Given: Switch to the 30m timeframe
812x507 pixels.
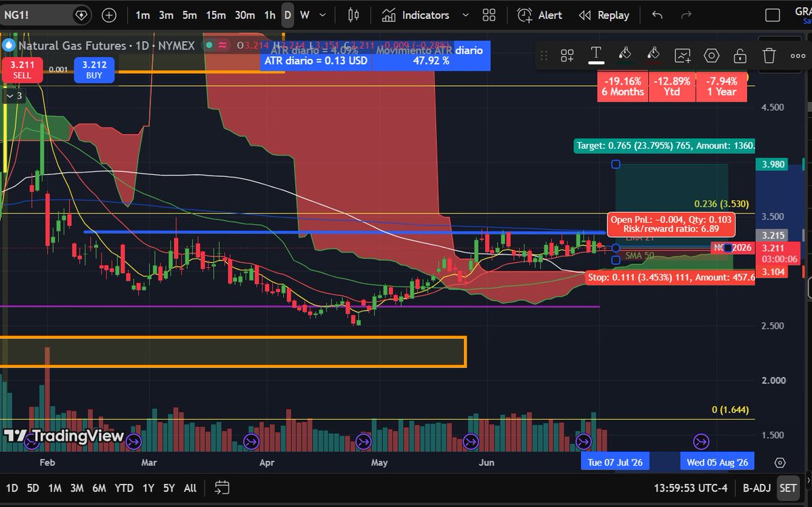Looking at the screenshot, I should tap(245, 15).
